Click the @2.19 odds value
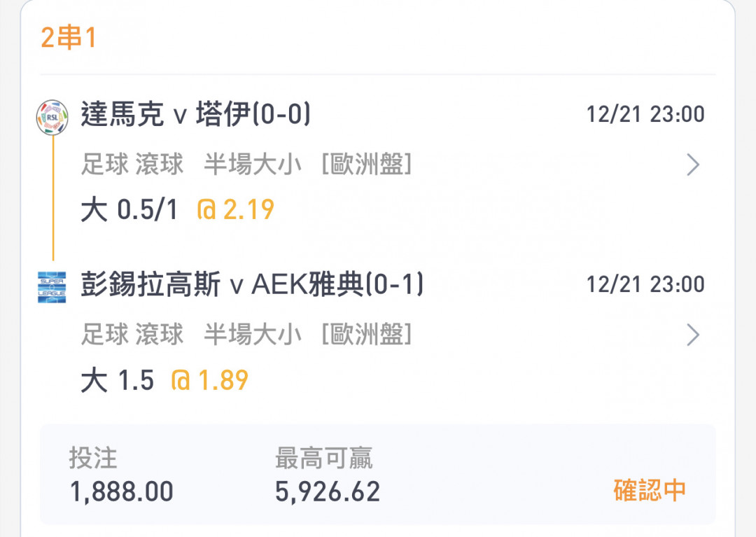 pos(235,210)
